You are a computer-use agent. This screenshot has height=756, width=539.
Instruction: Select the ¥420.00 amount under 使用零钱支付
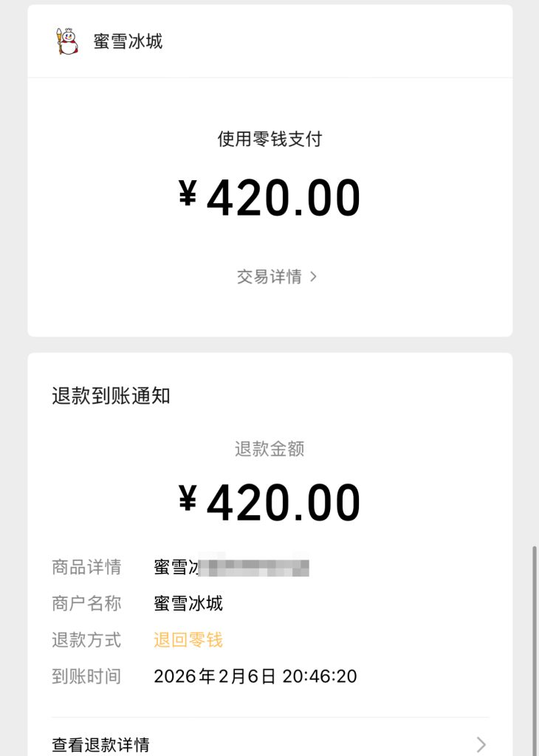click(x=269, y=198)
